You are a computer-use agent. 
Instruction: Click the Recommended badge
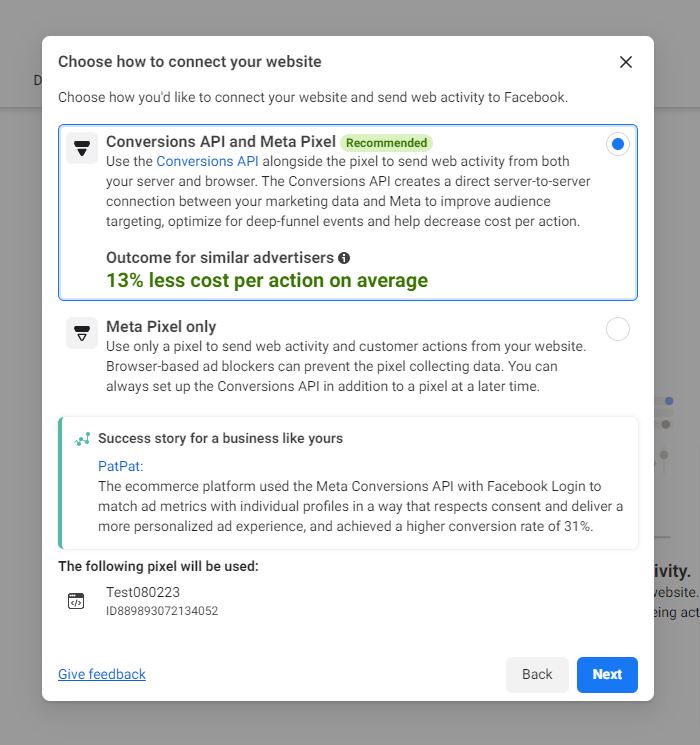pyautogui.click(x=386, y=143)
